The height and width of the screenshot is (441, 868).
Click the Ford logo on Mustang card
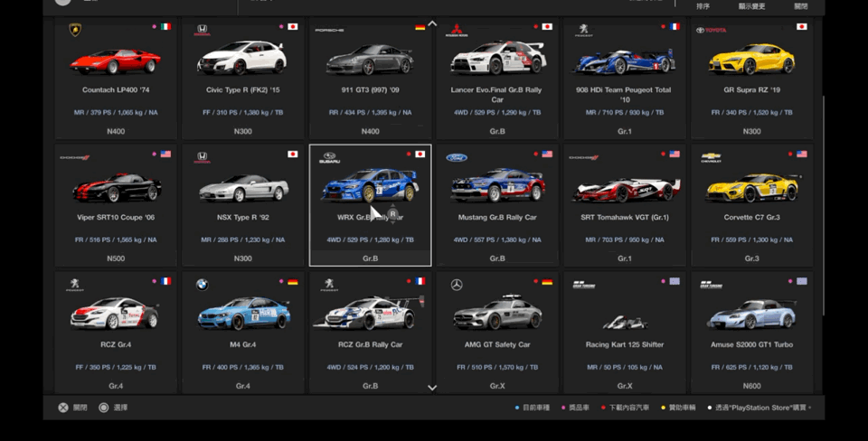coord(457,158)
